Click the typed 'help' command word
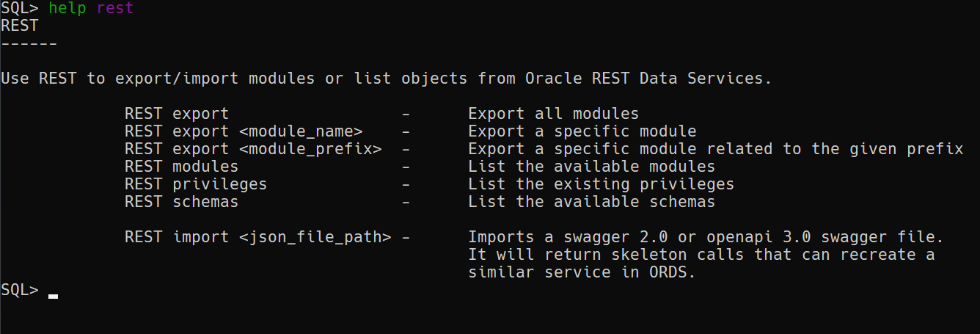980x334 pixels. pyautogui.click(x=67, y=9)
